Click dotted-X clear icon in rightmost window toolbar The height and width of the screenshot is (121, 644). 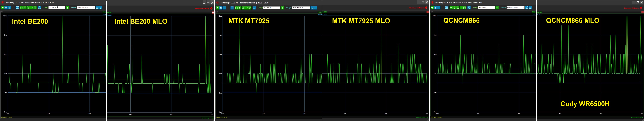[461, 8]
